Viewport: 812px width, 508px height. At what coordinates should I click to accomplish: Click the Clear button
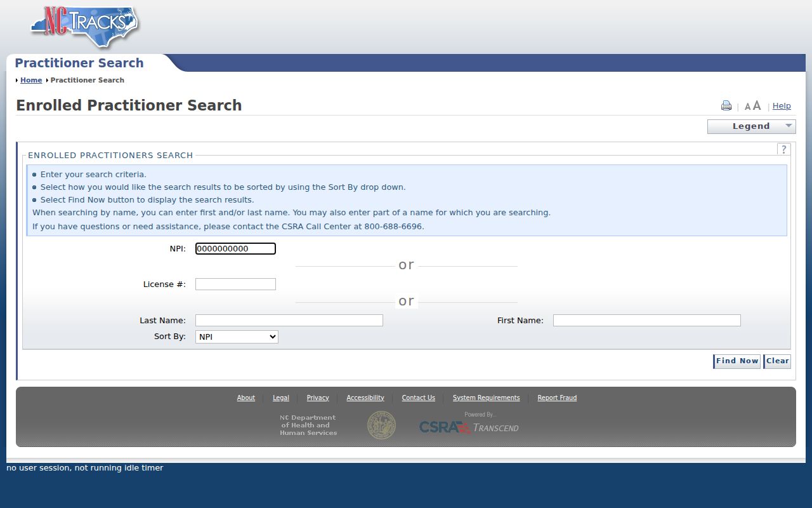click(777, 361)
